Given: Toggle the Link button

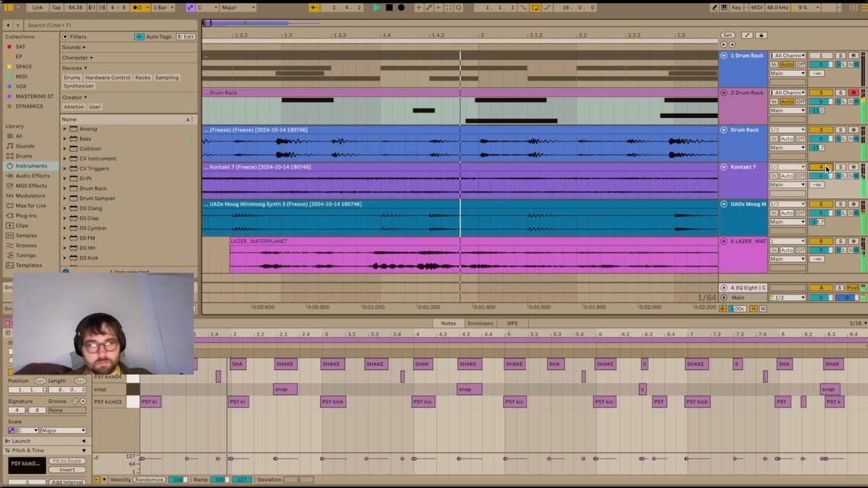Looking at the screenshot, I should (37, 7).
